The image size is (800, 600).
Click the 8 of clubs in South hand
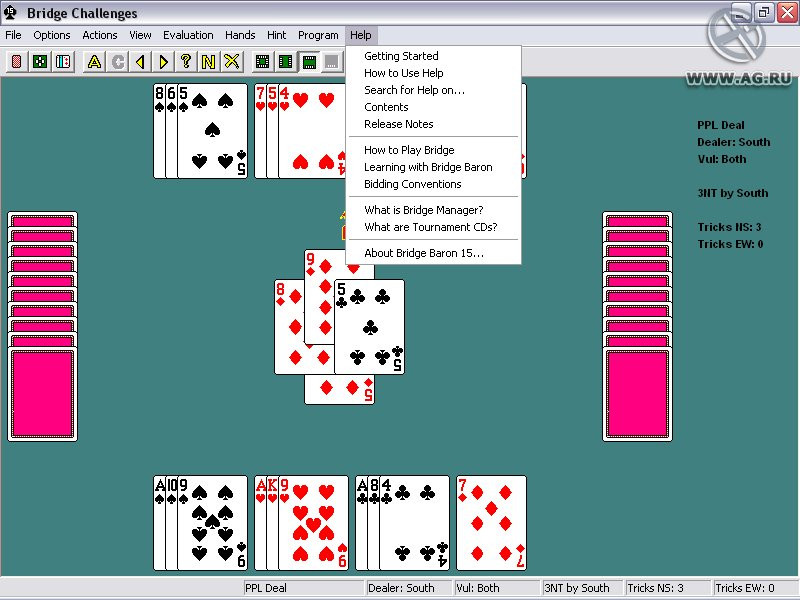[373, 523]
